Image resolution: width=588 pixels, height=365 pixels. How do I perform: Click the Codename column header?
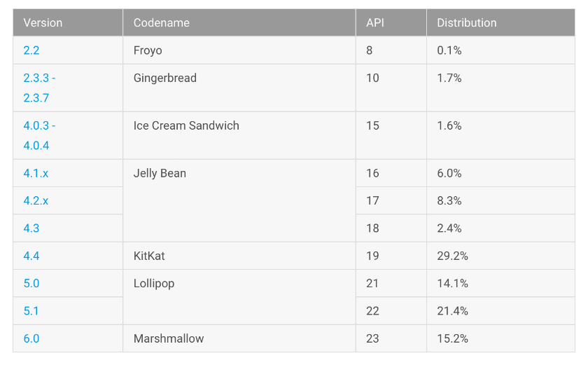pos(162,22)
